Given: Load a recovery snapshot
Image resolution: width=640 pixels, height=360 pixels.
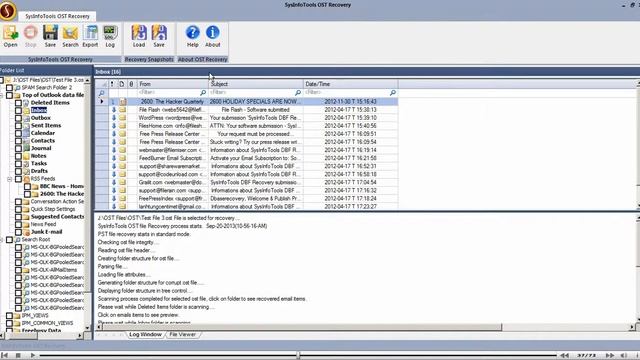Looking at the screenshot, I should coord(139,36).
